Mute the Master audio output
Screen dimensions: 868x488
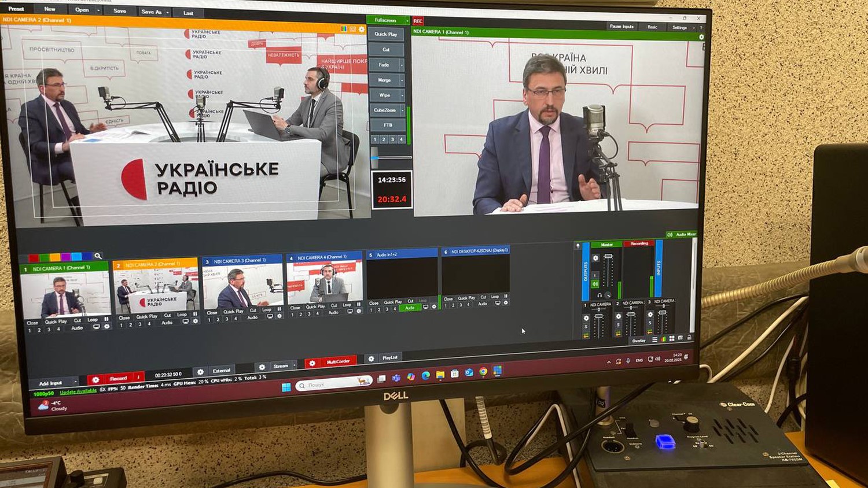click(x=595, y=284)
